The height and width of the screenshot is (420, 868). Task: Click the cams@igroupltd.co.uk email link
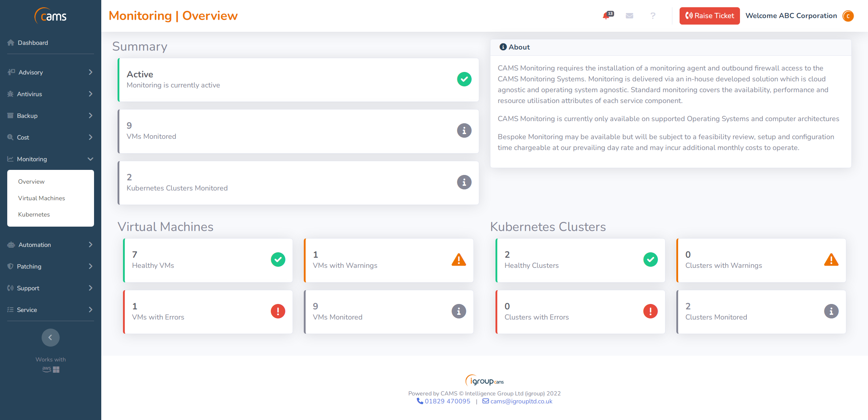click(x=521, y=401)
